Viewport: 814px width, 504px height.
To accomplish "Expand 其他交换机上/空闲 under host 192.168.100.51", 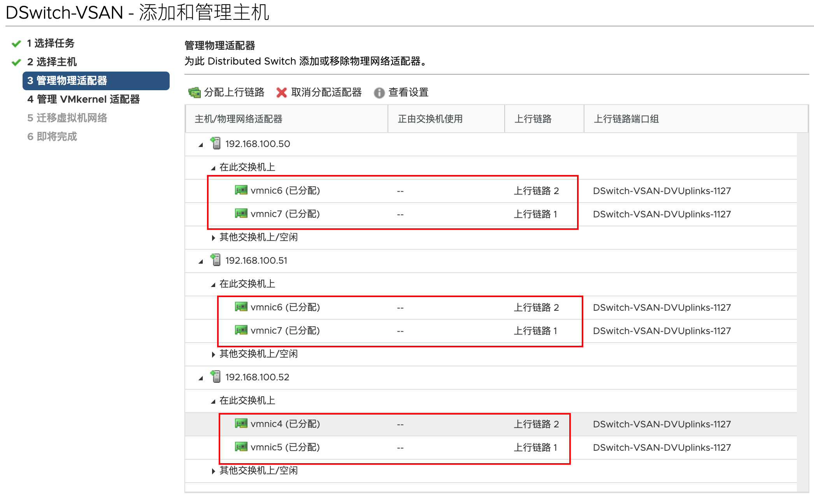I will click(x=213, y=354).
